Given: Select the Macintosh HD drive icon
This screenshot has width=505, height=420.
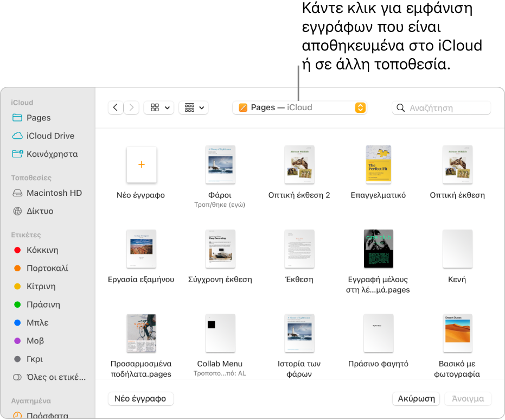Looking at the screenshot, I should tap(17, 193).
